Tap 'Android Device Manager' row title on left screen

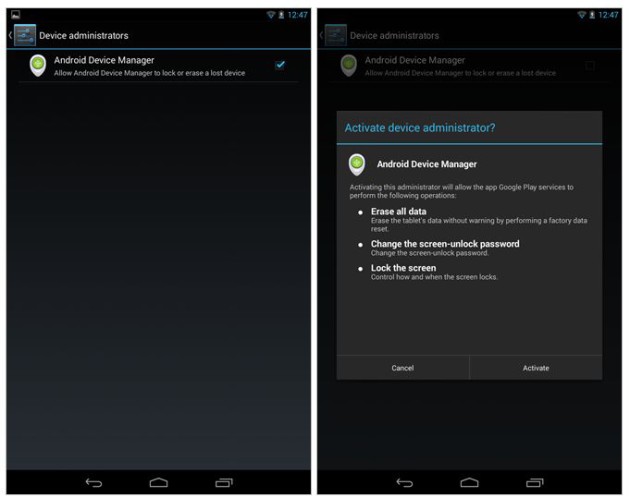click(x=104, y=60)
